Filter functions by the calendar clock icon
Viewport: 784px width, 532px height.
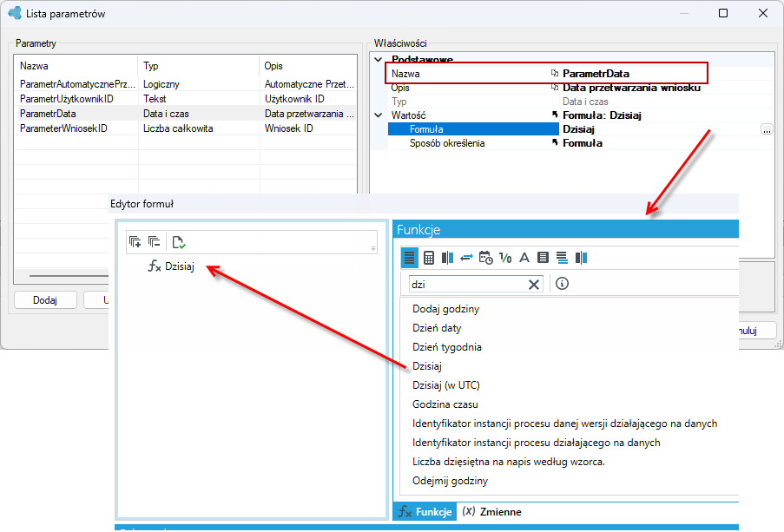(x=485, y=258)
